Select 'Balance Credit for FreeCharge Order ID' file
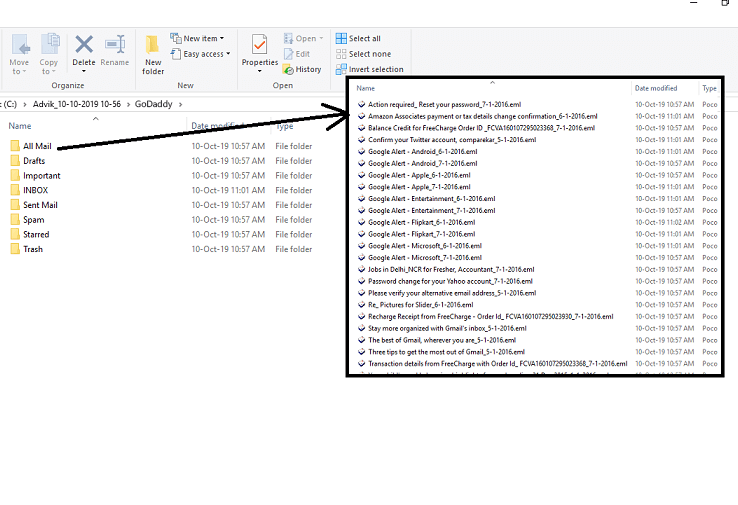This screenshot has width=738, height=505. 481,128
